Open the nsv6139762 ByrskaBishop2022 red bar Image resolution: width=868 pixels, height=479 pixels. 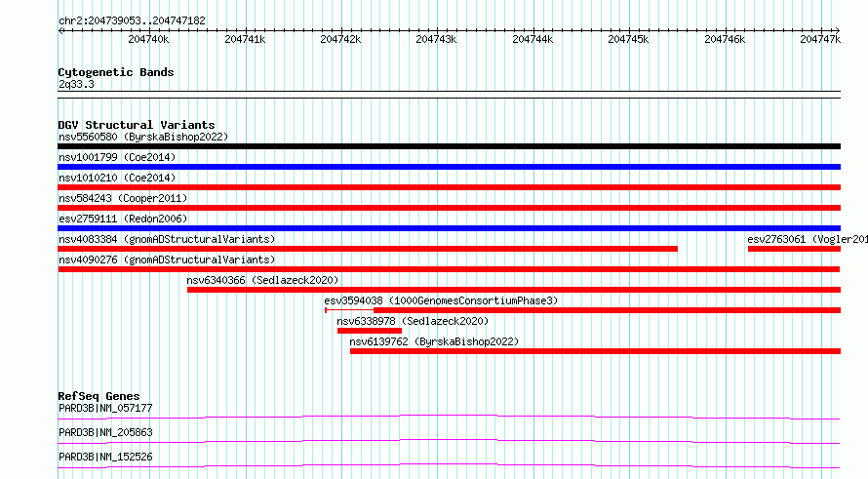[595, 351]
